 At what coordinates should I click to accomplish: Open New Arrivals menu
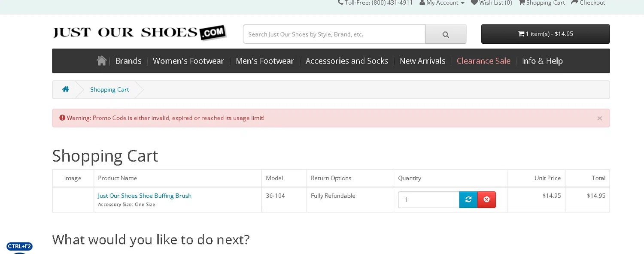point(422,61)
